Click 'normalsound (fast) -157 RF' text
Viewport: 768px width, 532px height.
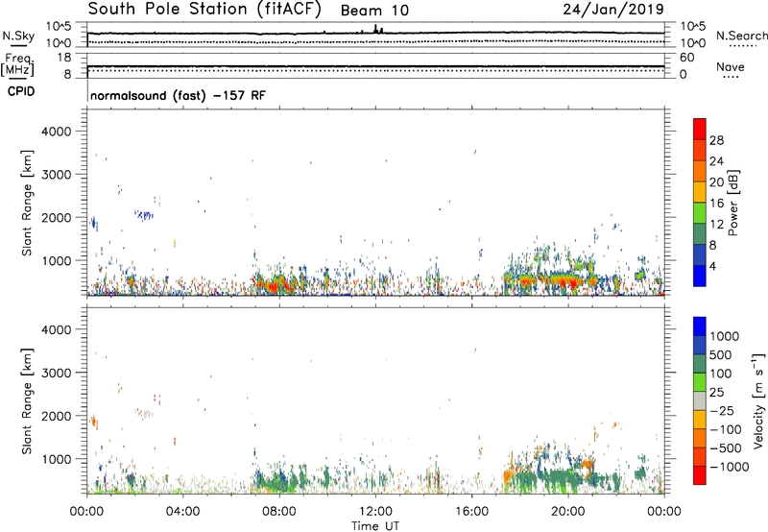178,95
